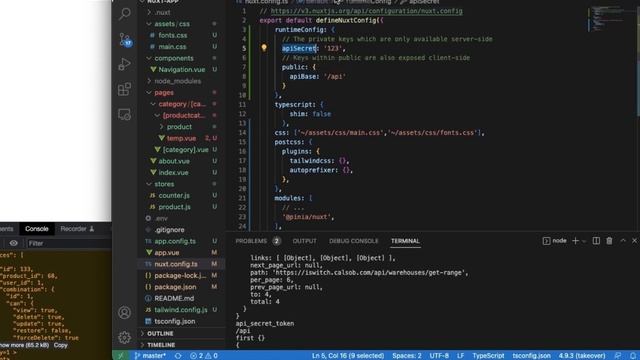
Task: Click master branch in status bar
Action: pyautogui.click(x=150, y=356)
